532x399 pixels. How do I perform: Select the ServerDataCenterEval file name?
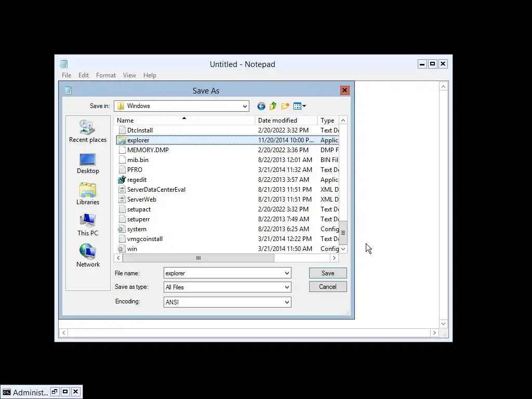coord(156,190)
